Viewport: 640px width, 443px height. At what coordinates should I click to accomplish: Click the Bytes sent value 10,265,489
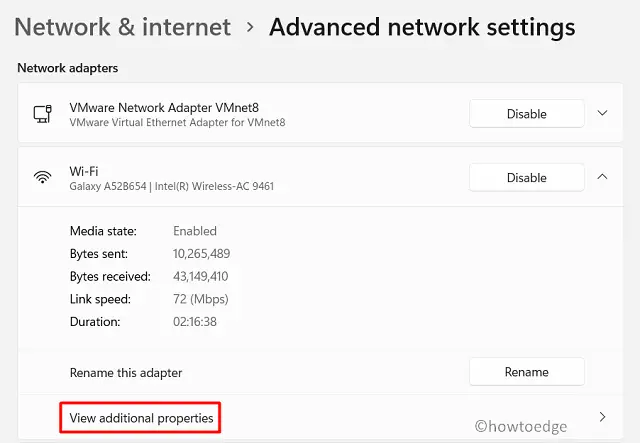[201, 254]
